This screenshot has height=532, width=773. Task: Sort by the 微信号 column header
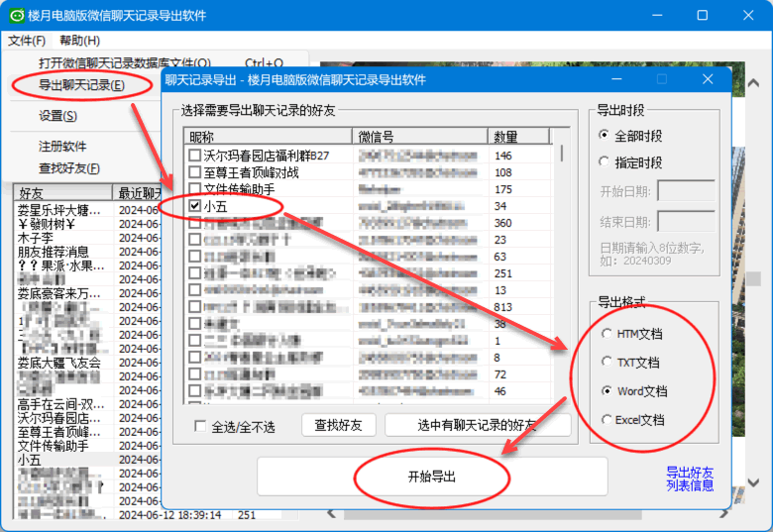[x=420, y=137]
